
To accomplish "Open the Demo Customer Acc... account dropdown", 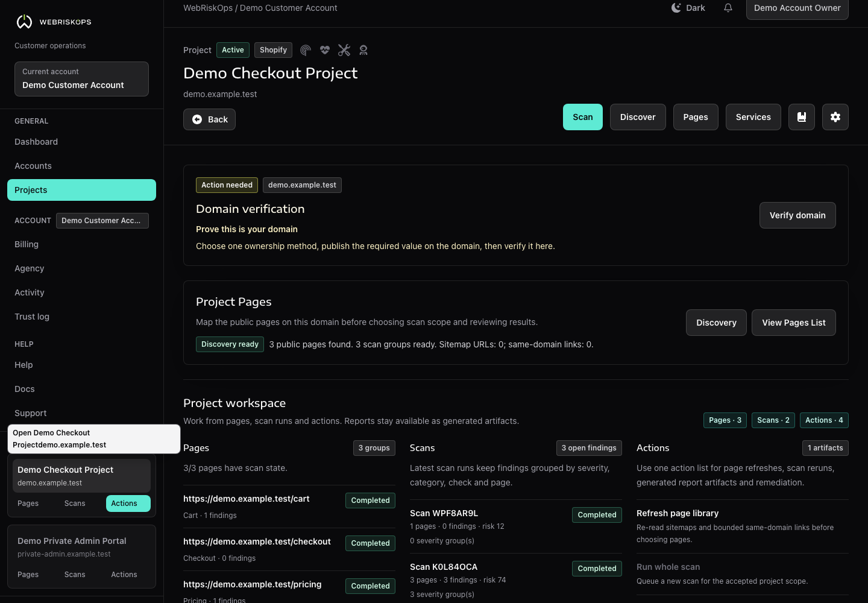I will click(102, 221).
